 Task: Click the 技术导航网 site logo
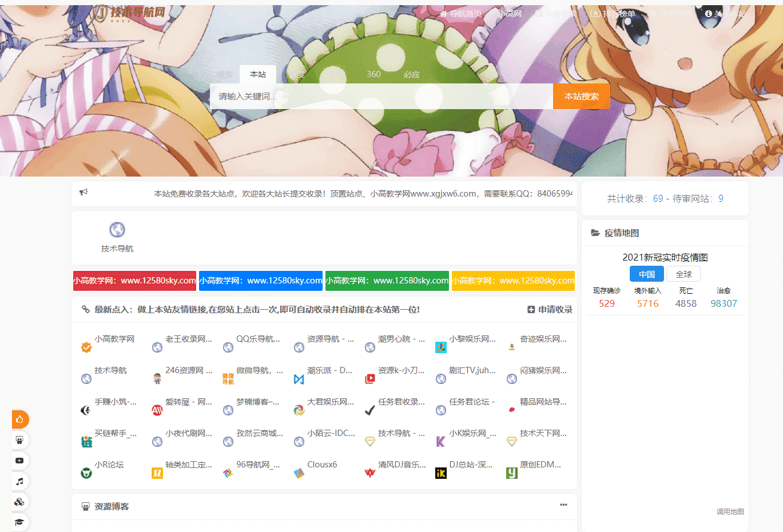(130, 13)
